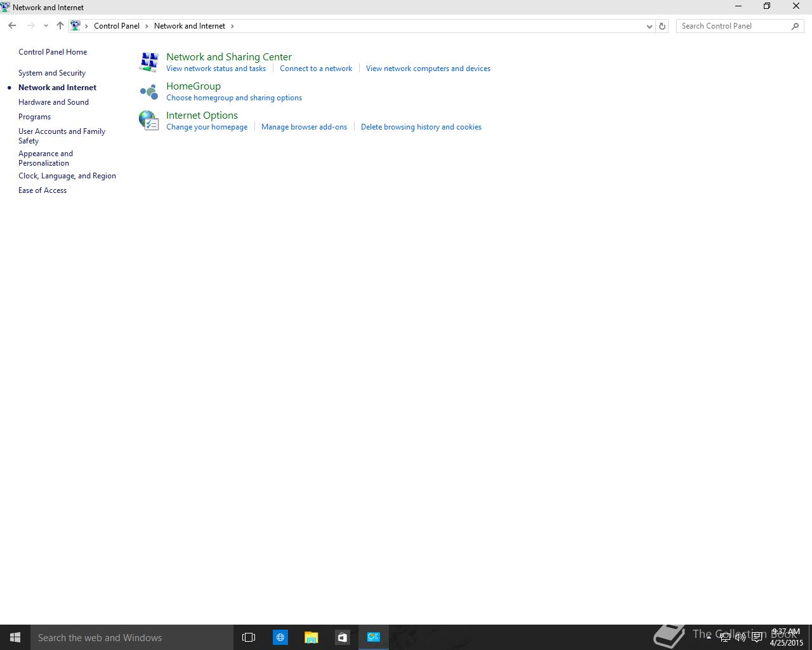Select Network and Internet in sidebar
This screenshot has height=650, width=812.
coord(57,88)
